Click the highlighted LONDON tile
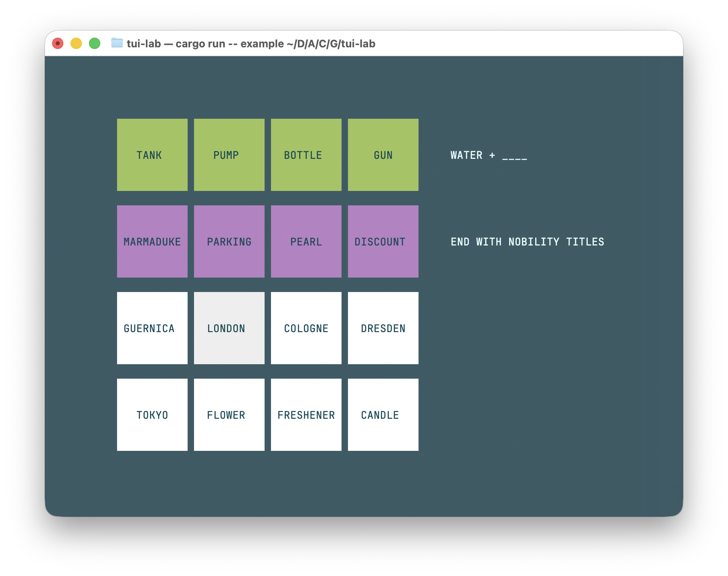The image size is (728, 576). coord(229,328)
